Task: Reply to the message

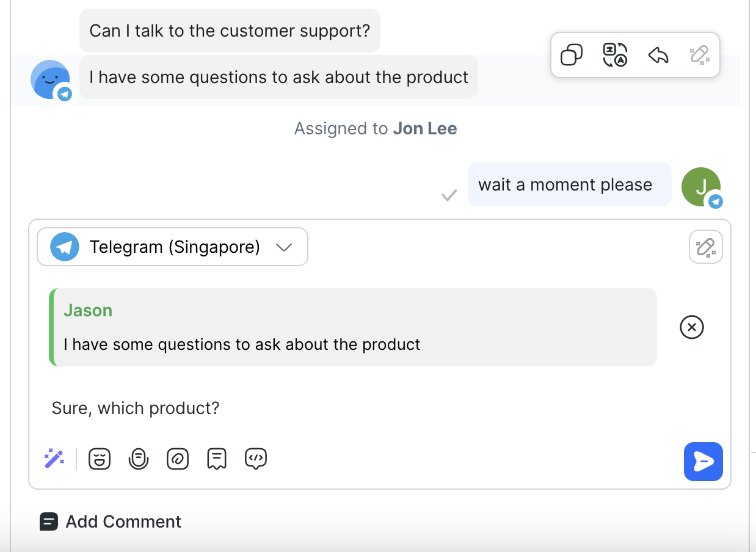Action: pos(658,54)
